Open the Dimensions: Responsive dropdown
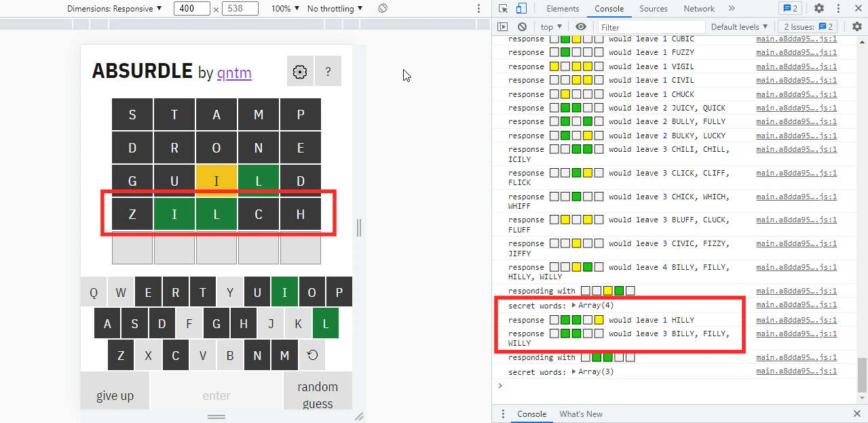Screen dimensions: 868x423 click(115, 9)
